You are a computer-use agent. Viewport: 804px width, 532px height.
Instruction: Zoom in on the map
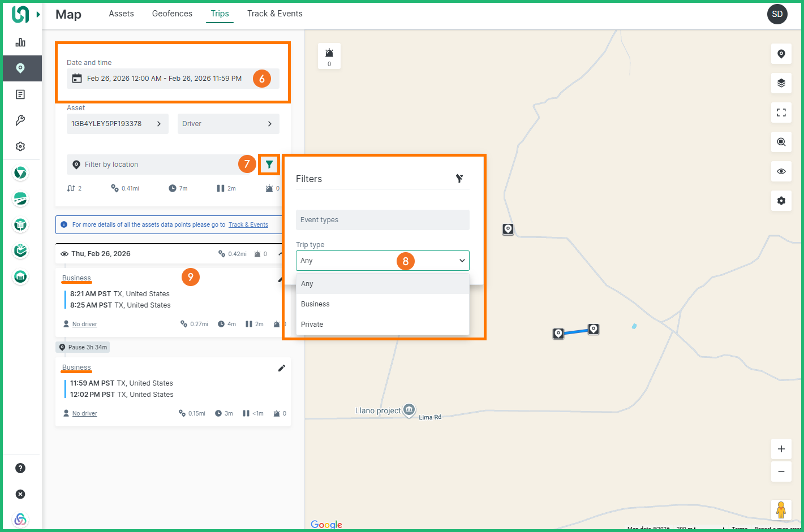point(781,449)
